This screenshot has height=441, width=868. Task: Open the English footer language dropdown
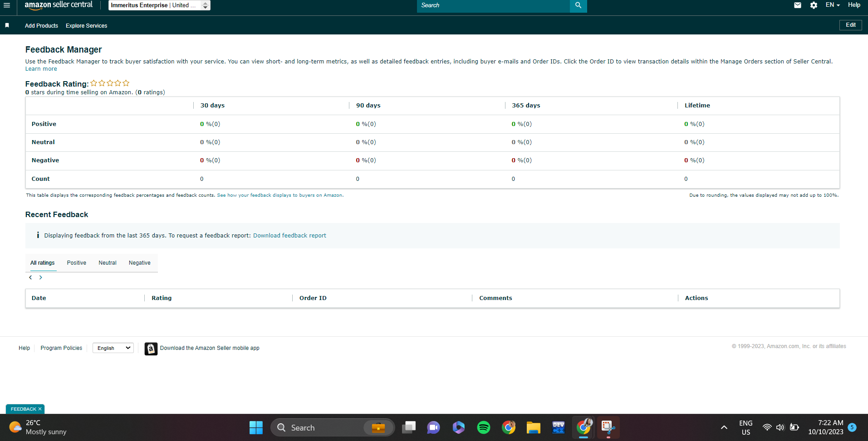point(113,348)
